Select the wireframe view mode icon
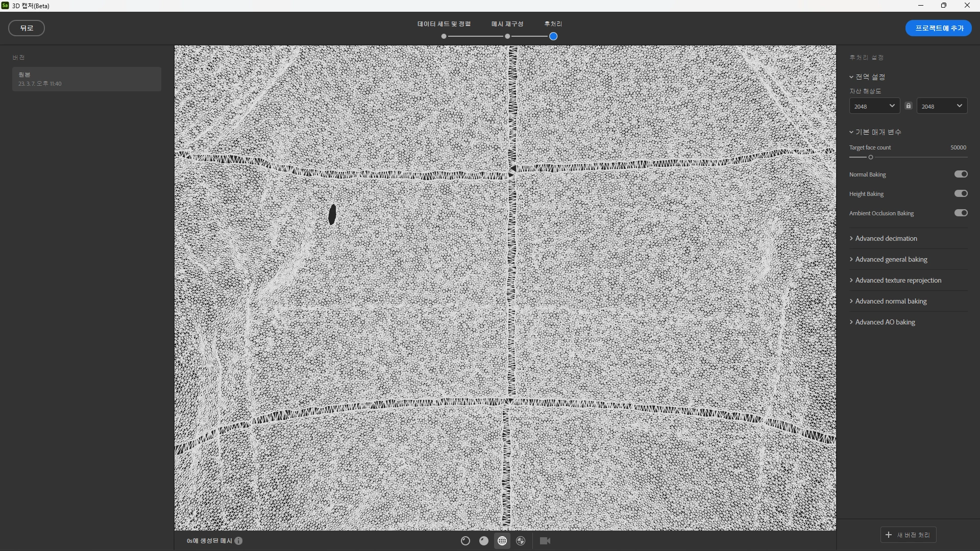This screenshot has width=980, height=551. point(502,541)
